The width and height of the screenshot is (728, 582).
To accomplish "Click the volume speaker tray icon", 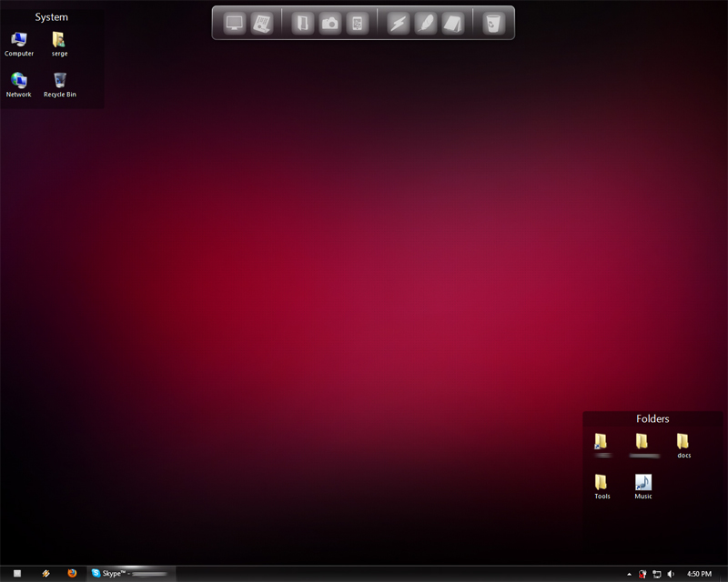I will [671, 574].
